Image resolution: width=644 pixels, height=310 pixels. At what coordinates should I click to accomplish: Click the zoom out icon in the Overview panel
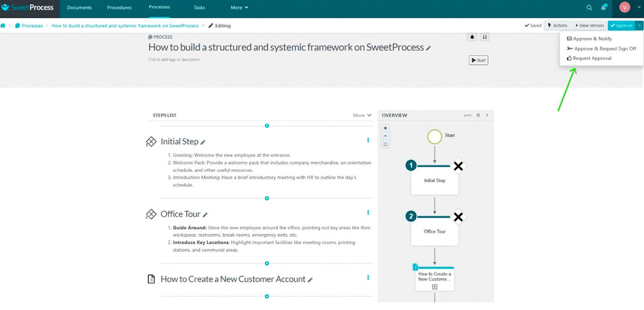[x=385, y=136]
